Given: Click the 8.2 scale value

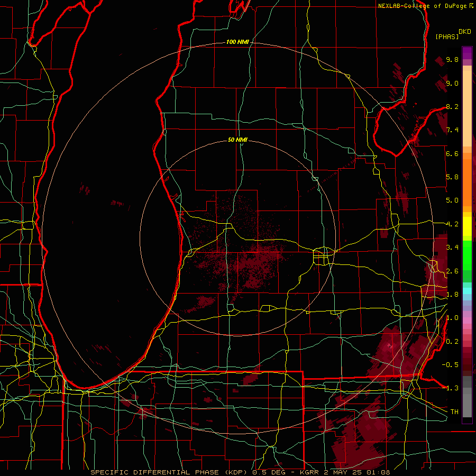Looking at the screenshot, I should [x=452, y=107].
